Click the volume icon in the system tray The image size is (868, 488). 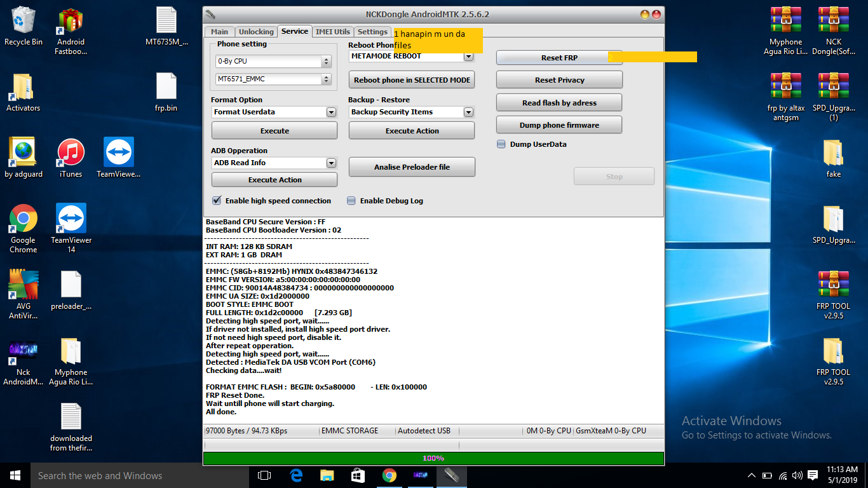[797, 475]
